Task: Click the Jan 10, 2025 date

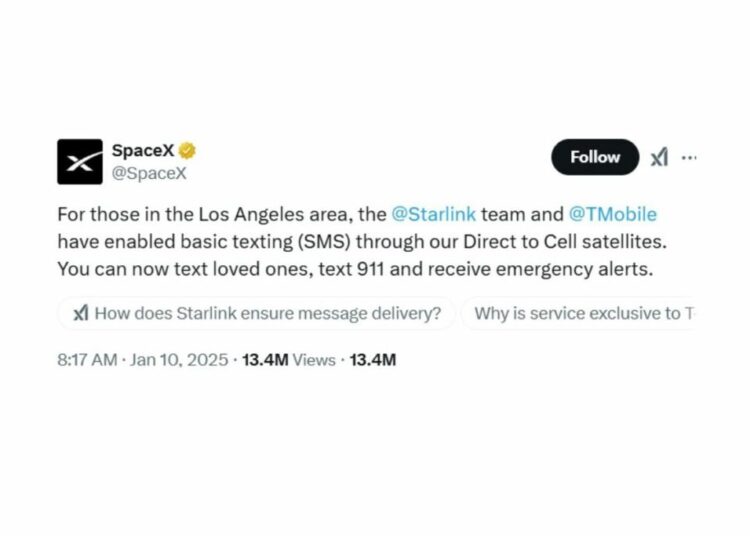Action: point(179,360)
